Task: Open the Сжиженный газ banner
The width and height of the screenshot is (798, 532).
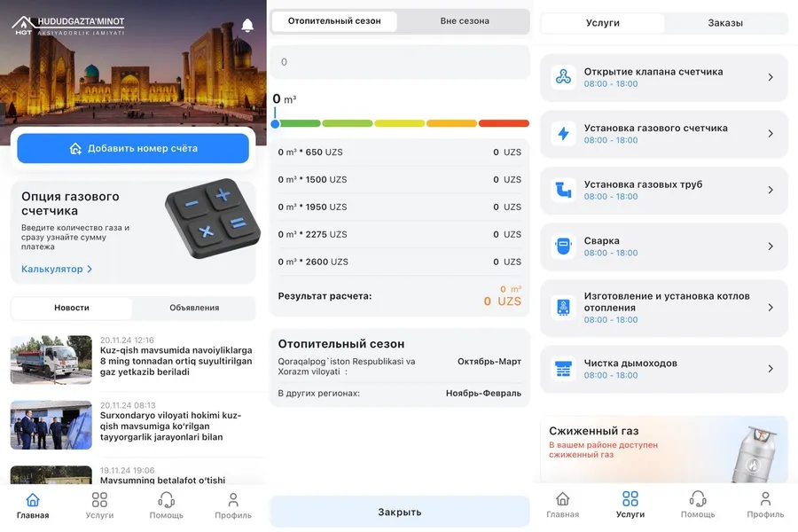Action: pyautogui.click(x=663, y=450)
